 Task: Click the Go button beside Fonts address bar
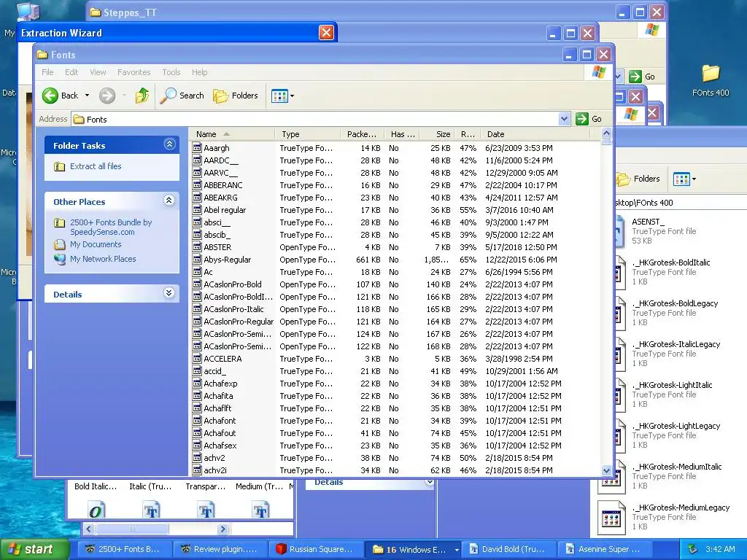(589, 119)
